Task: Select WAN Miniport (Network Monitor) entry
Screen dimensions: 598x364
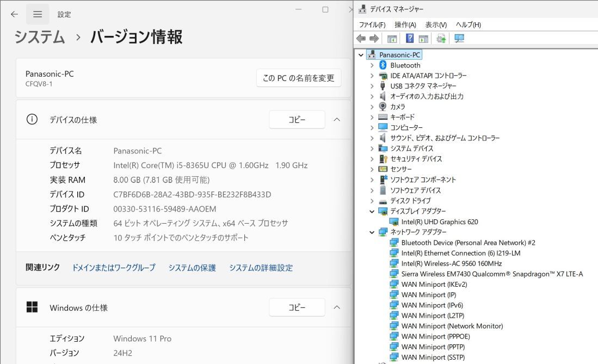Action: pyautogui.click(x=452, y=326)
